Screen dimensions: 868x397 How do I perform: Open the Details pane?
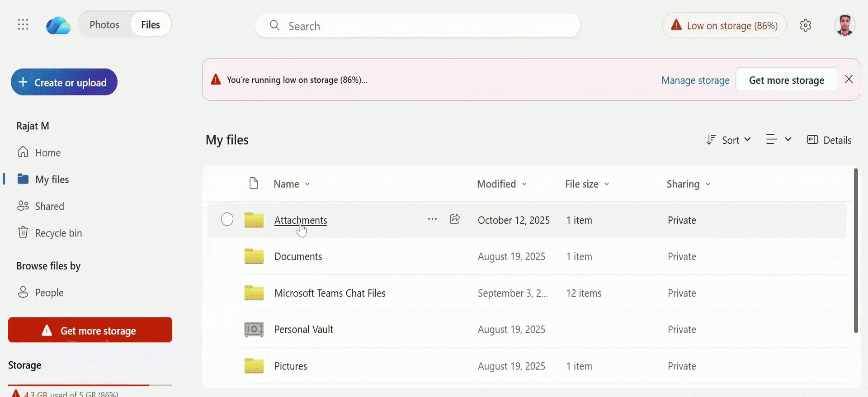[829, 140]
